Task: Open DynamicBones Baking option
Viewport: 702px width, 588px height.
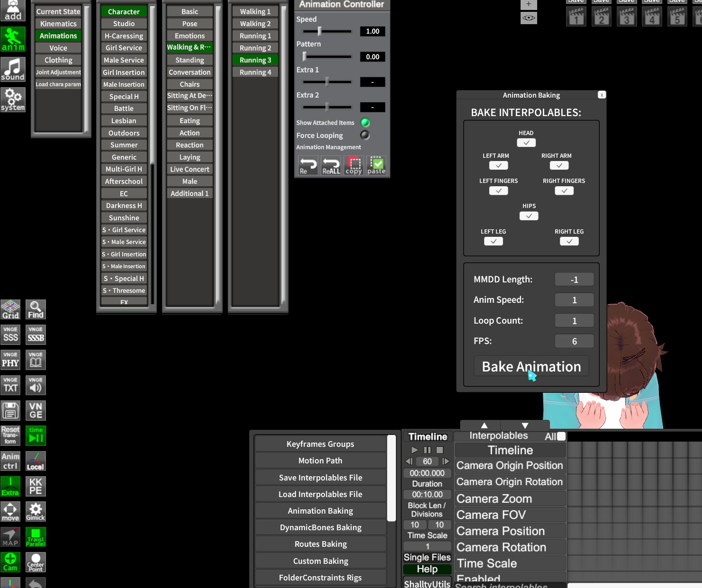Action: click(321, 527)
